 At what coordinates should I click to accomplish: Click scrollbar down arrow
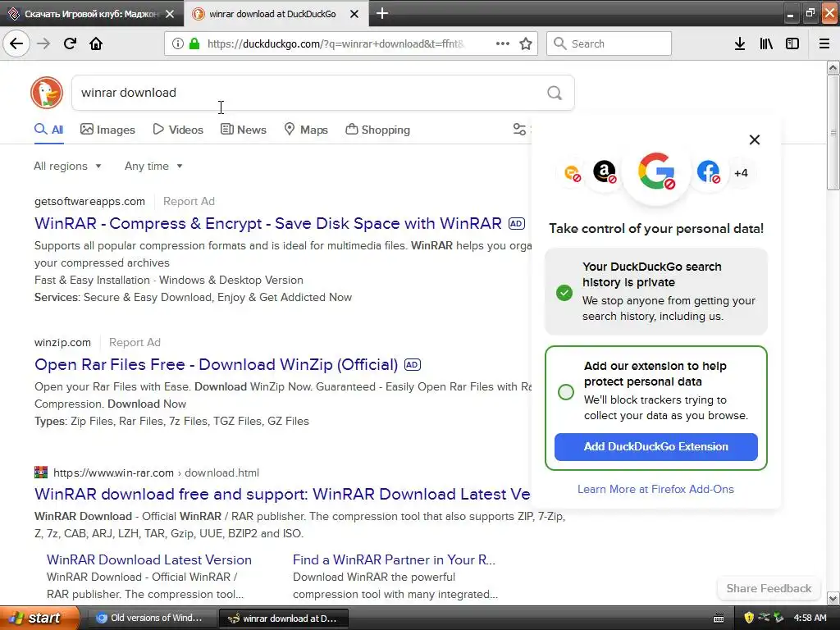(833, 598)
